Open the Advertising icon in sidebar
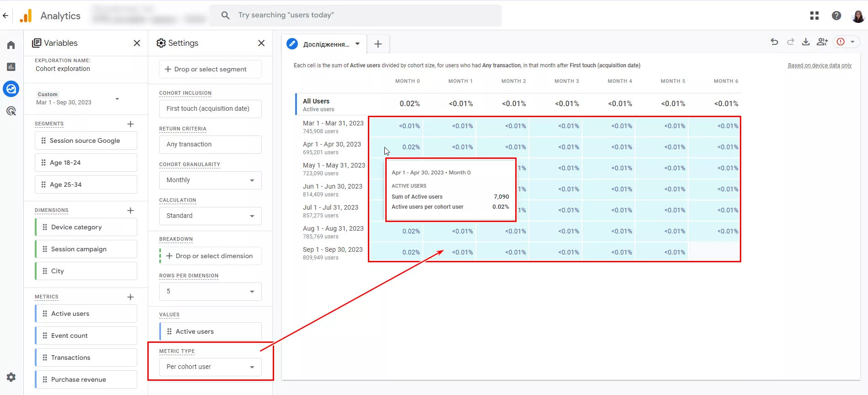Screen dimensions: 868x395 11,111
